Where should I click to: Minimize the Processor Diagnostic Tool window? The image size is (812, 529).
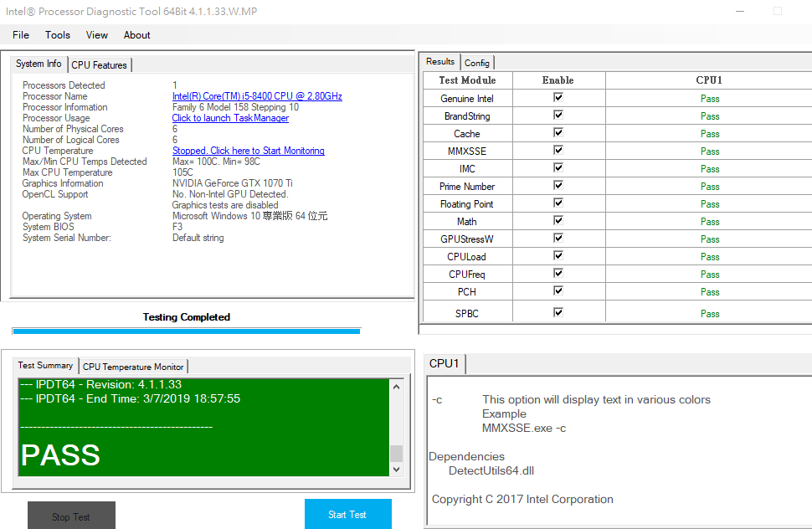pyautogui.click(x=740, y=11)
